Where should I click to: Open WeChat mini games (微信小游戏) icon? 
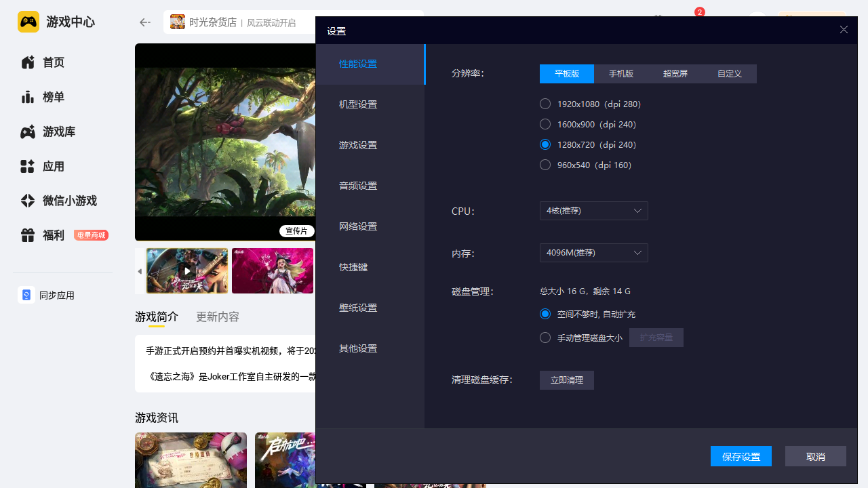(x=28, y=201)
